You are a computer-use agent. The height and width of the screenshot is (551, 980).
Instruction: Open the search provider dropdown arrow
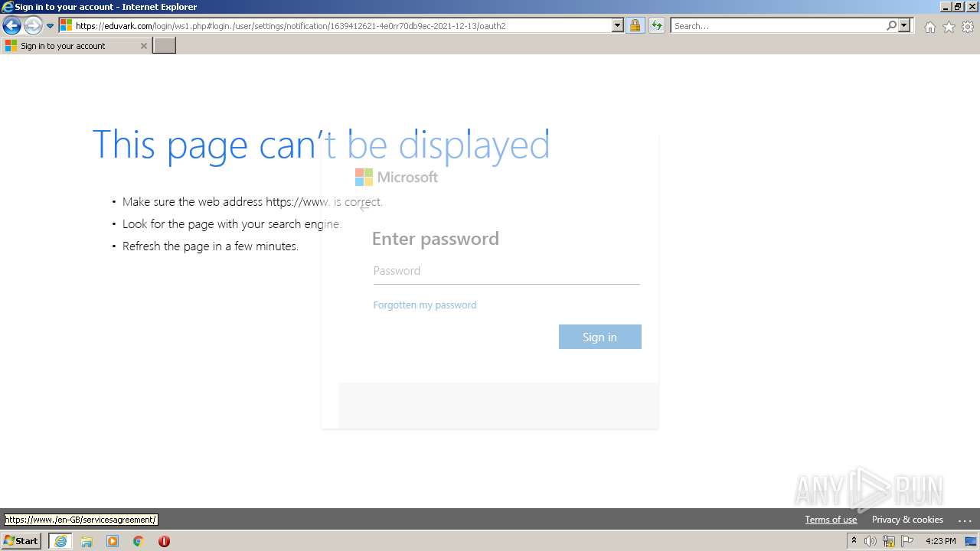tap(904, 26)
